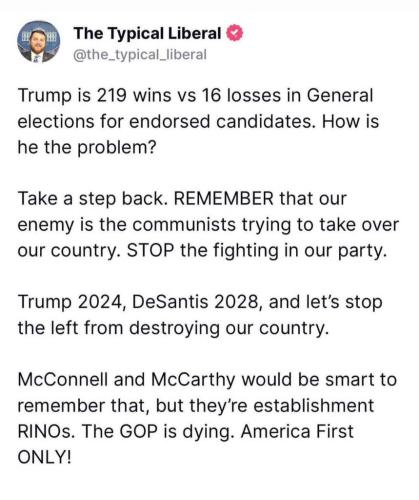Click the phrase America First
Screen dimensions: 419x500
pyautogui.click(x=297, y=431)
